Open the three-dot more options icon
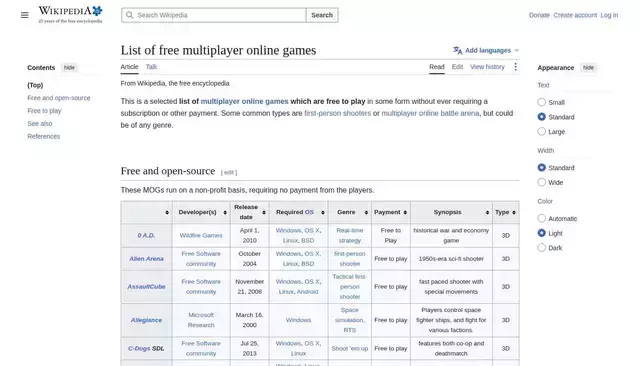This screenshot has width=640, height=366. (x=516, y=67)
